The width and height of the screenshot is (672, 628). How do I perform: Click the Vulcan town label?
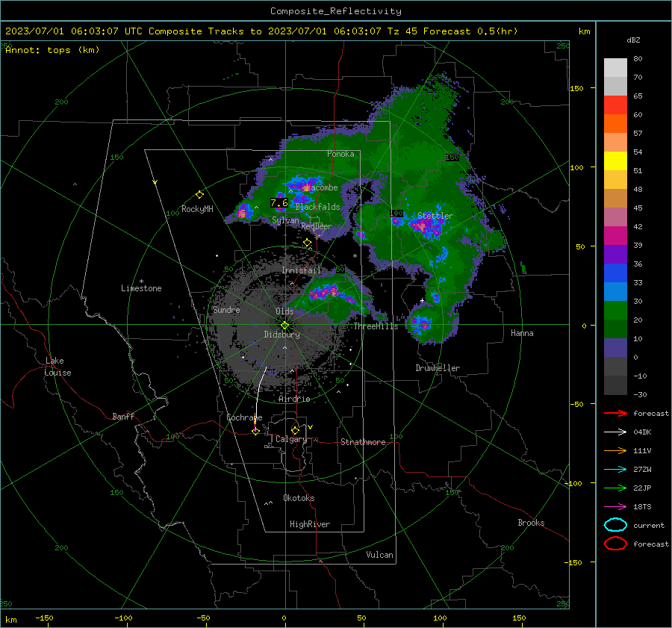pos(380,555)
